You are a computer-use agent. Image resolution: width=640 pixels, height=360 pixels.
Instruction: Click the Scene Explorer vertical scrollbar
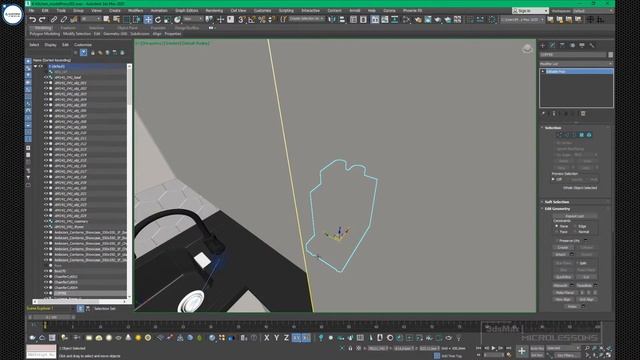click(129, 182)
